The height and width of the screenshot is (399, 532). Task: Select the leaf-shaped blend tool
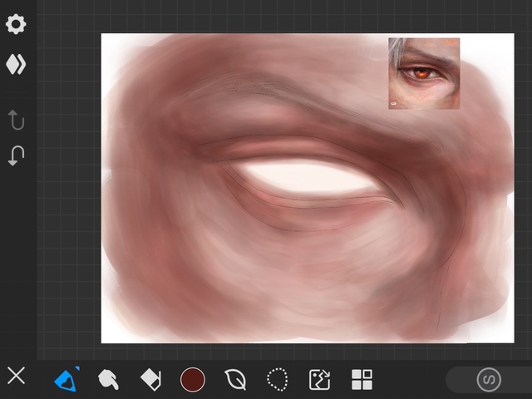click(x=235, y=380)
